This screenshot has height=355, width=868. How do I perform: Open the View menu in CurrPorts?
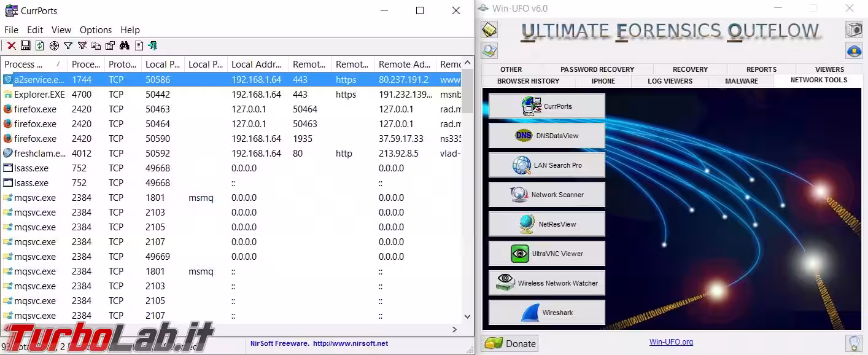click(x=61, y=29)
